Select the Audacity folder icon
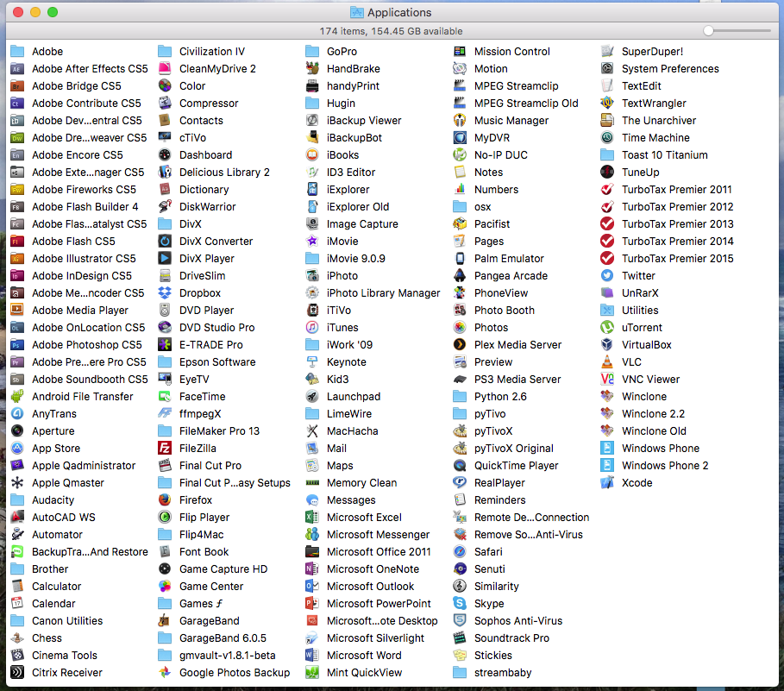The image size is (784, 691). 17,500
